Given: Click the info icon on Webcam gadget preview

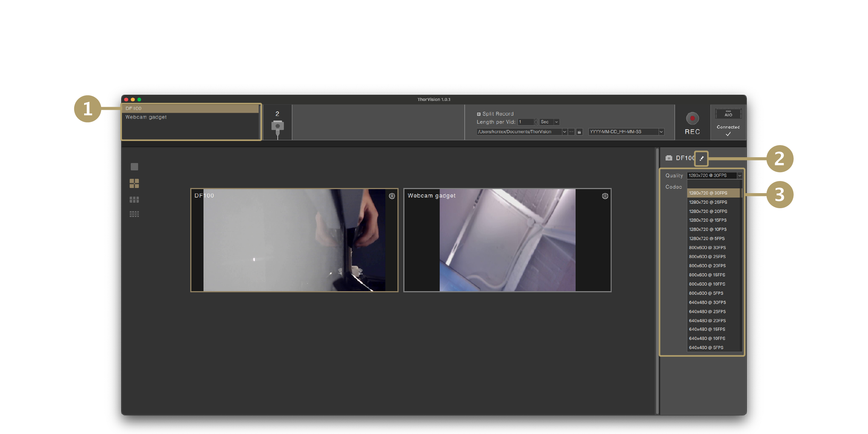Looking at the screenshot, I should click(x=605, y=196).
